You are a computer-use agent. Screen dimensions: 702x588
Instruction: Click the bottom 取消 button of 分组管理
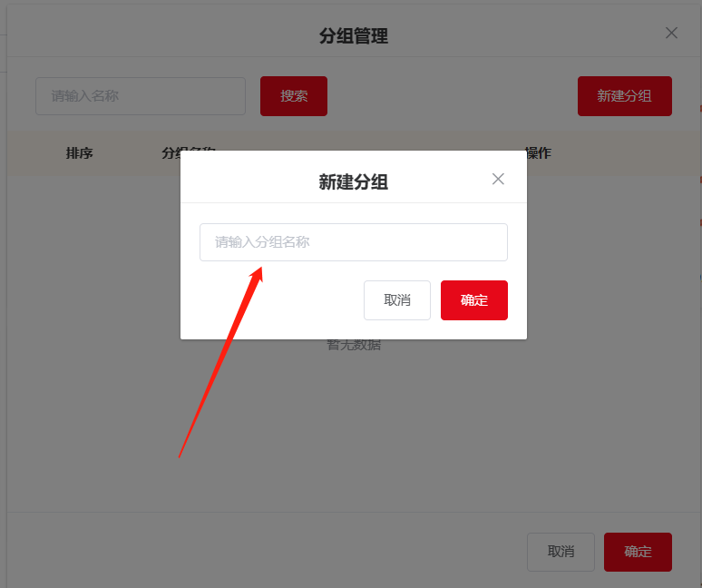[561, 552]
